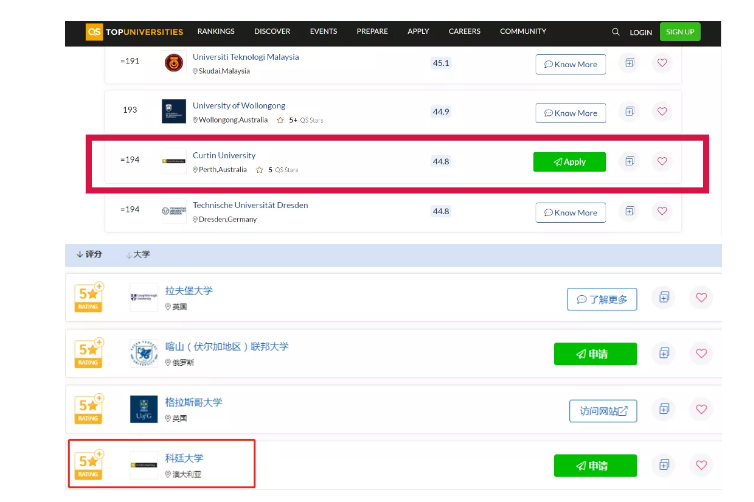Click 申请 for 科廷大学

(x=595, y=465)
